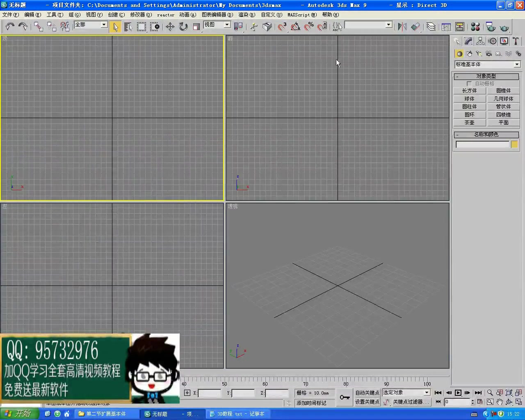Select the Select and Rotate tool
Image resolution: width=525 pixels, height=420 pixels.
click(183, 27)
